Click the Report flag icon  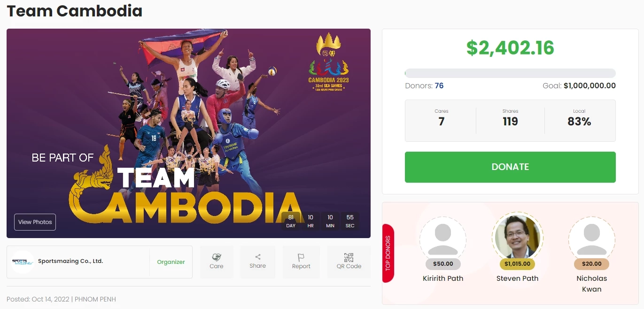tap(301, 257)
